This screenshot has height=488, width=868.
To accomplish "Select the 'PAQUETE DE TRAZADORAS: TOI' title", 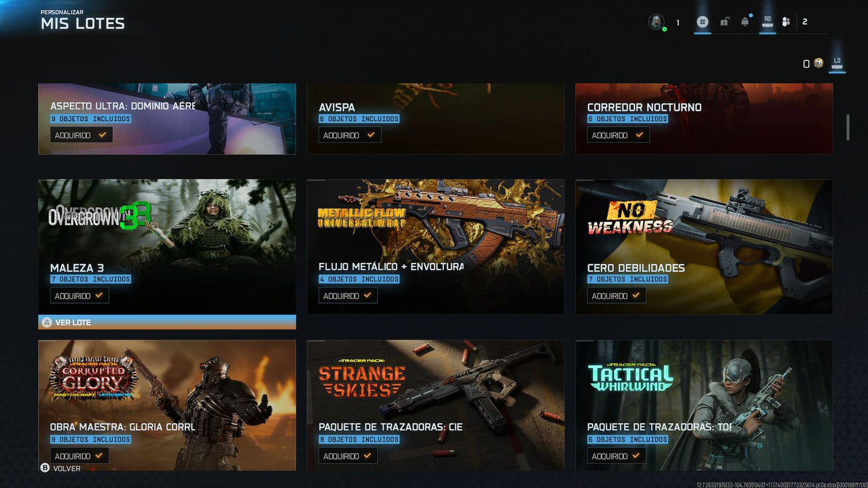I will point(660,427).
